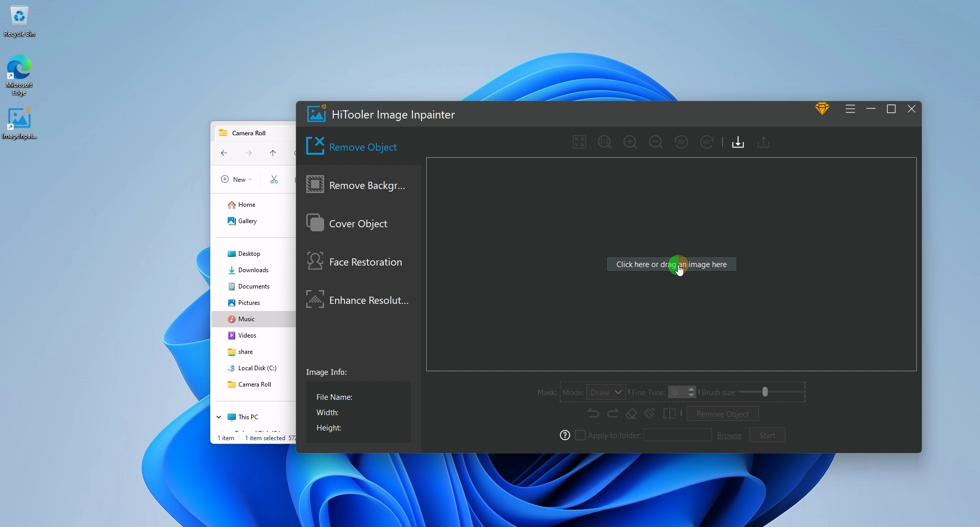The image size is (980, 527).
Task: Click the image drop area to load an image
Action: tap(671, 264)
